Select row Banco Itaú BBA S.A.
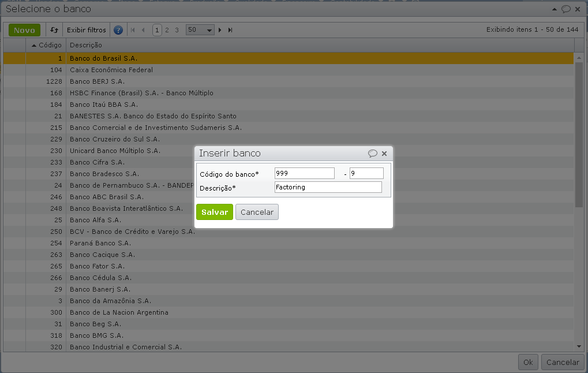 (289, 105)
